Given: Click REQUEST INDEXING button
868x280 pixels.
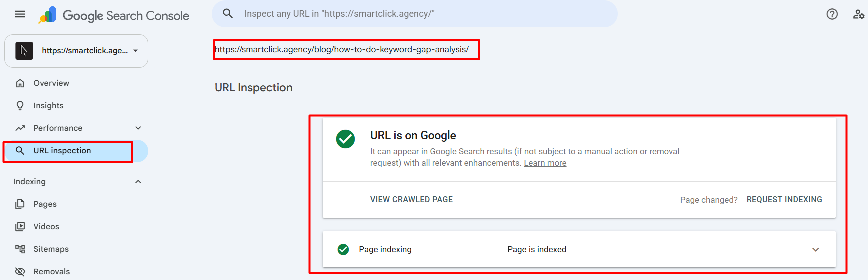Looking at the screenshot, I should pyautogui.click(x=784, y=200).
